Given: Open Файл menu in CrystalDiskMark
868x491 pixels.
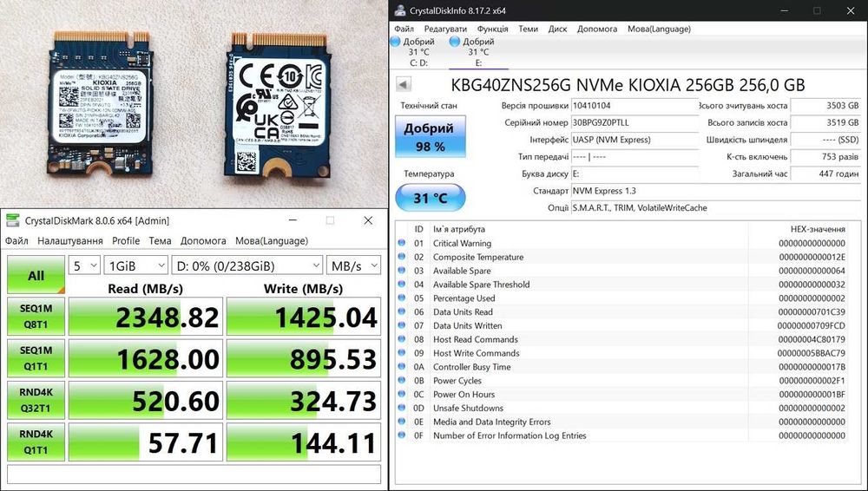Looking at the screenshot, I should (16, 241).
